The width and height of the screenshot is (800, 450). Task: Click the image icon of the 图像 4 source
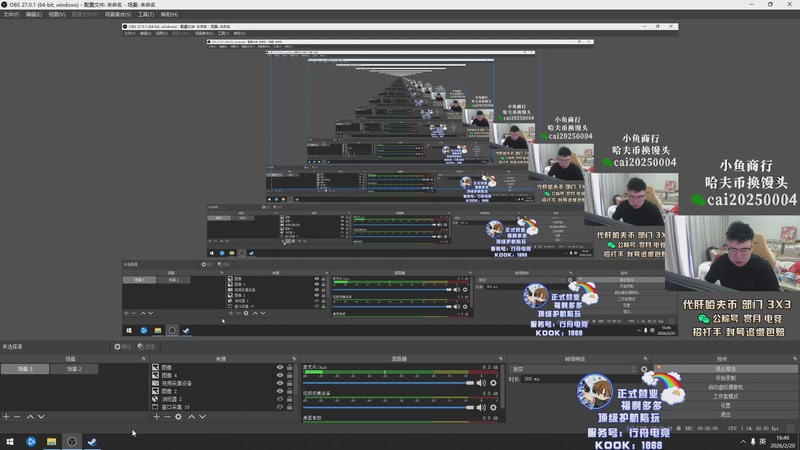click(x=156, y=375)
